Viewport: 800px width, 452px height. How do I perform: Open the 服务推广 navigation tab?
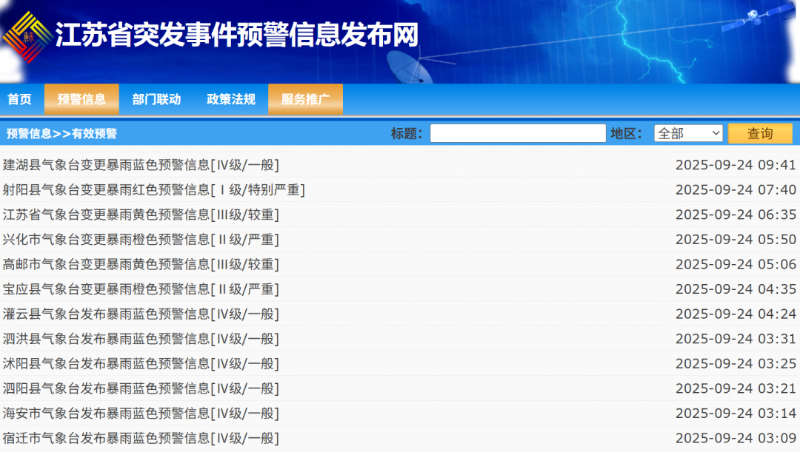[305, 99]
